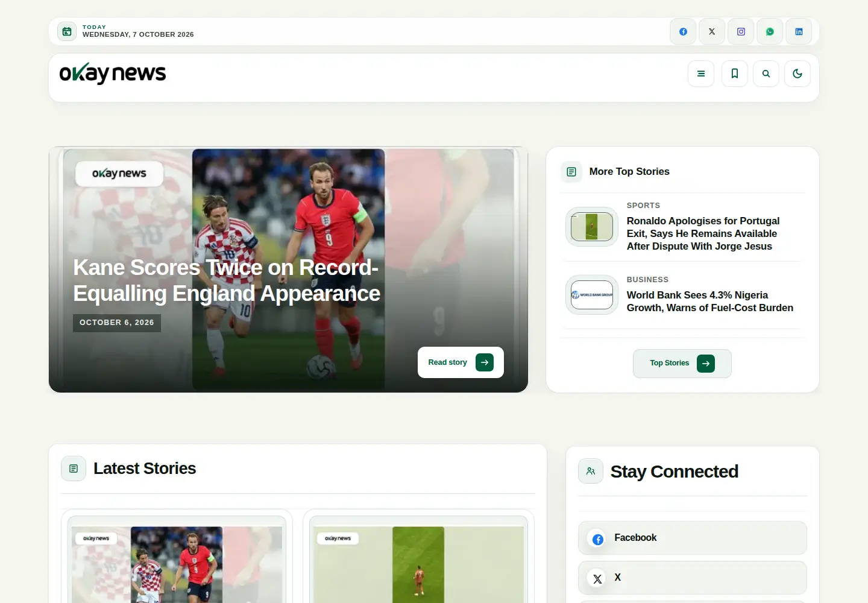Click the SPORTS category label
Screen dimensions: 868x603
point(643,206)
